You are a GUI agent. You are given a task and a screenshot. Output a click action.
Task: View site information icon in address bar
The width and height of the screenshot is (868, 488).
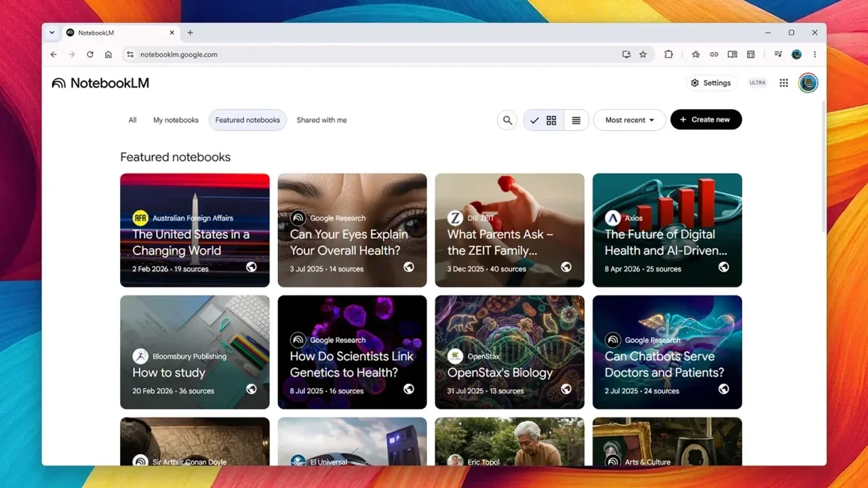tap(130, 54)
